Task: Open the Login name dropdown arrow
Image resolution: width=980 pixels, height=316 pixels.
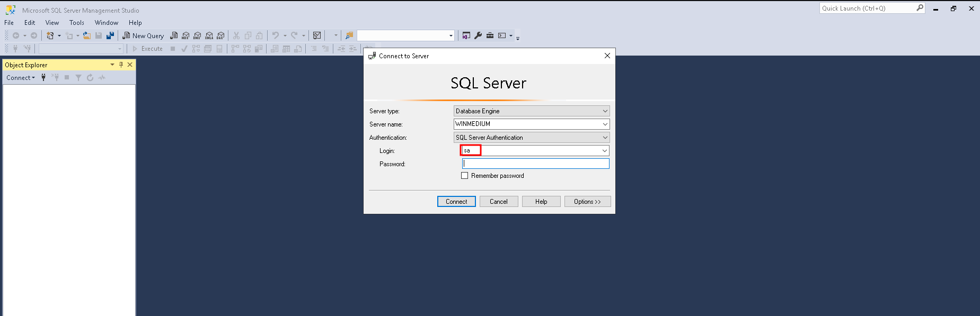Action: tap(604, 151)
